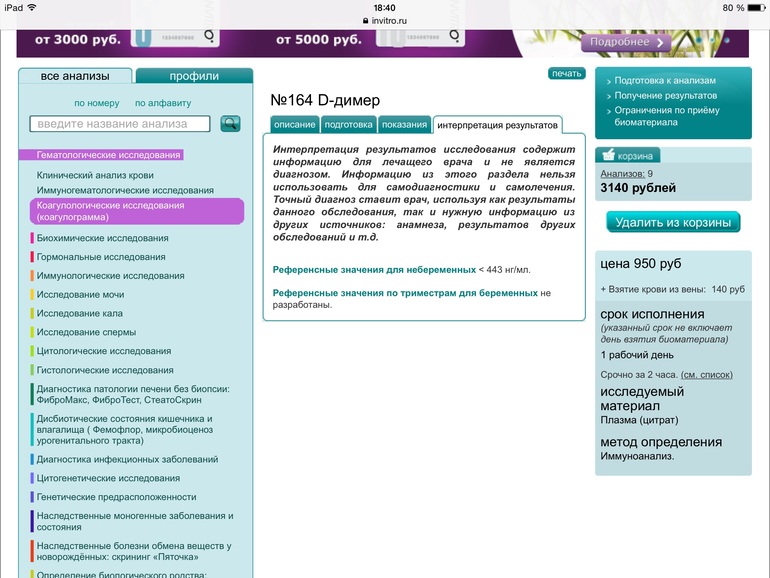Open the показания tab
Image resolution: width=770 pixels, height=578 pixels.
coord(405,125)
